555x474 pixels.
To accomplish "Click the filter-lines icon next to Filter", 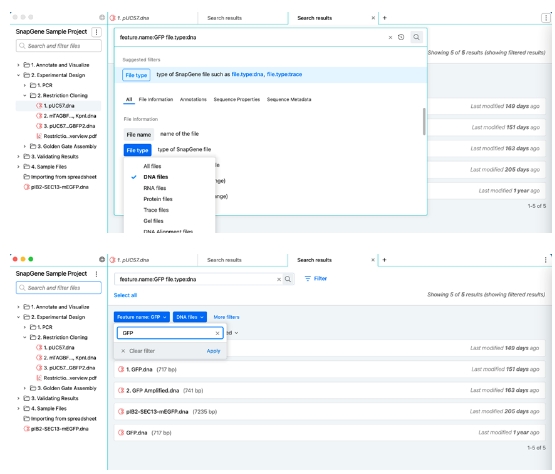I will pyautogui.click(x=308, y=279).
